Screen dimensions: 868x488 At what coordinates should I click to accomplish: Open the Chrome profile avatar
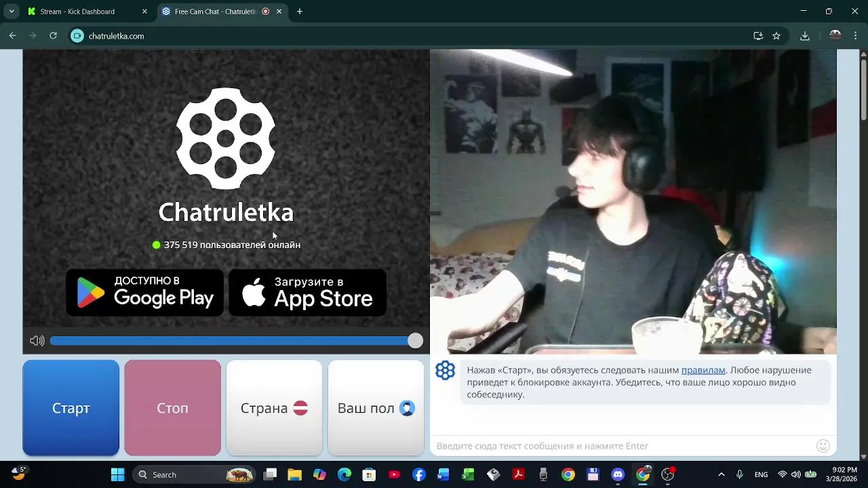[x=835, y=36]
